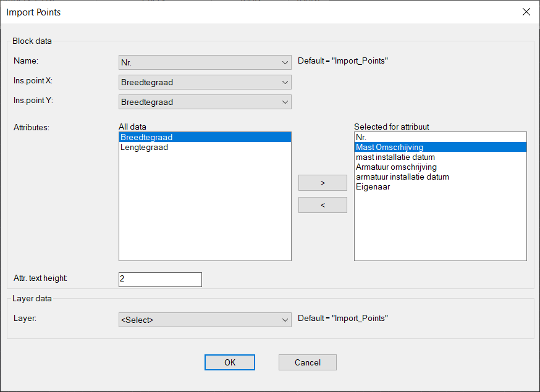Click the < button to remove attribute
This screenshot has height=392, width=540.
(323, 205)
